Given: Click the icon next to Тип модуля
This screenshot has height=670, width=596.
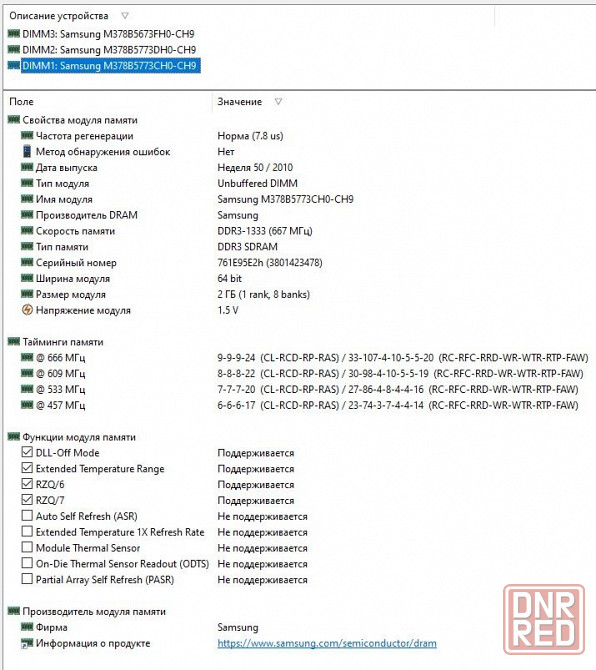Looking at the screenshot, I should [27, 183].
